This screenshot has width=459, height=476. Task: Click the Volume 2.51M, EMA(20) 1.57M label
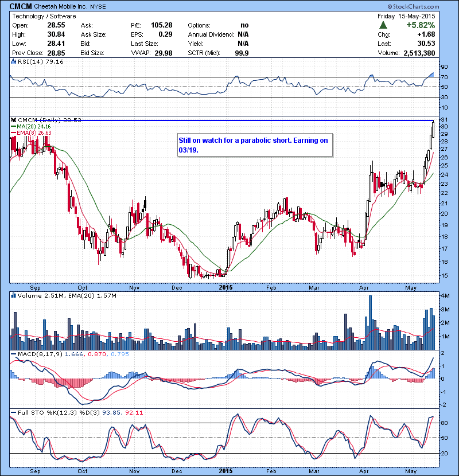tap(67, 296)
